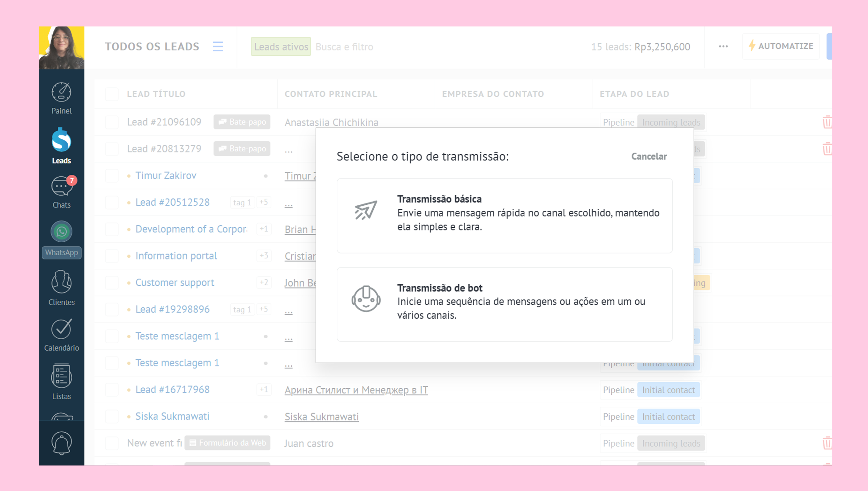Viewport: 868px width, 491px height.
Task: Click Todos os Leads page title
Action: tap(152, 46)
